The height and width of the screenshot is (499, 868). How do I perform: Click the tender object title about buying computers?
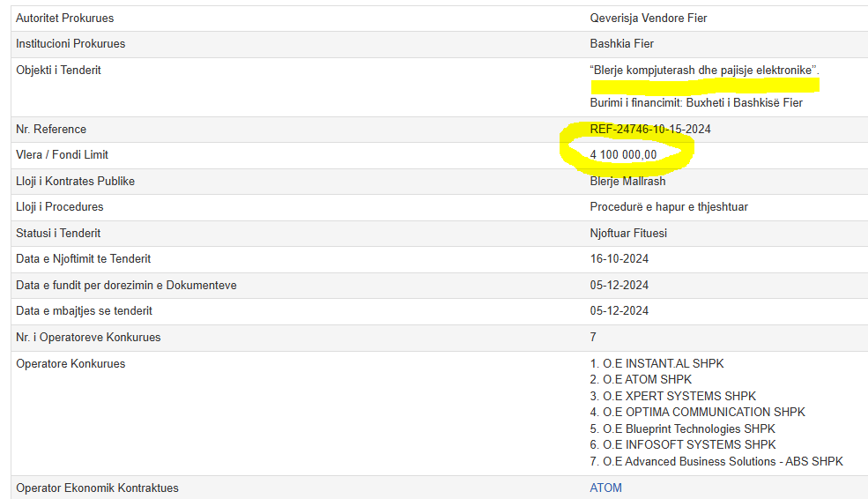click(704, 70)
